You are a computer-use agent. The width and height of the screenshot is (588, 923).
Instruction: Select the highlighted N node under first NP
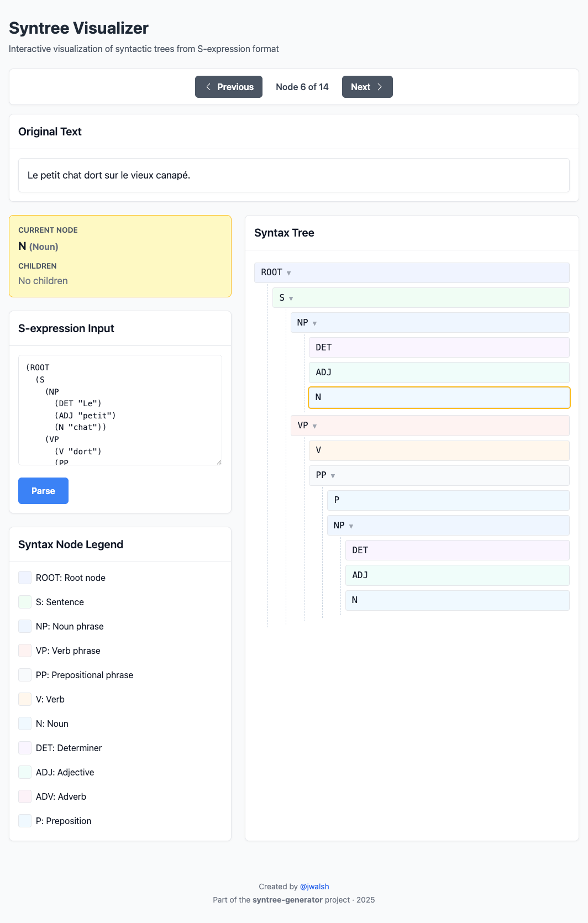click(x=439, y=397)
